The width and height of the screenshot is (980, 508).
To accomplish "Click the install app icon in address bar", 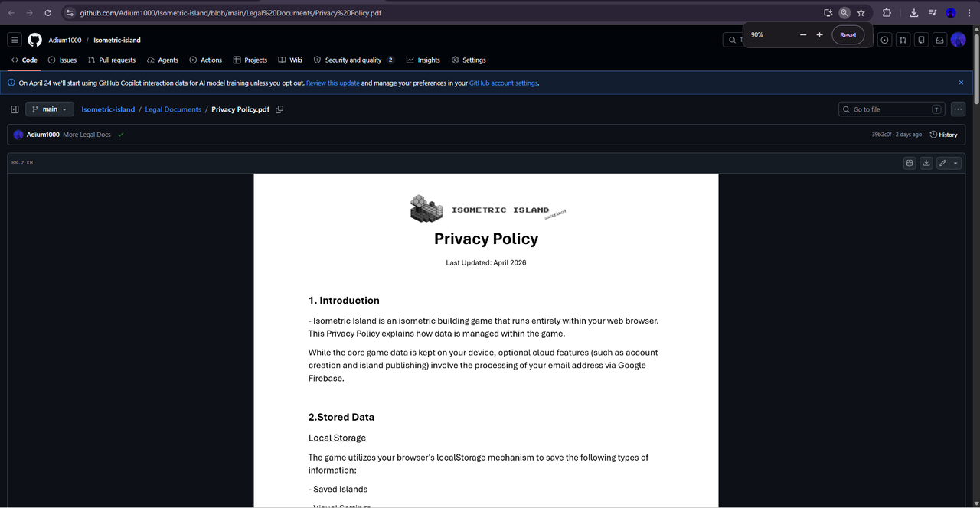I will click(x=828, y=13).
